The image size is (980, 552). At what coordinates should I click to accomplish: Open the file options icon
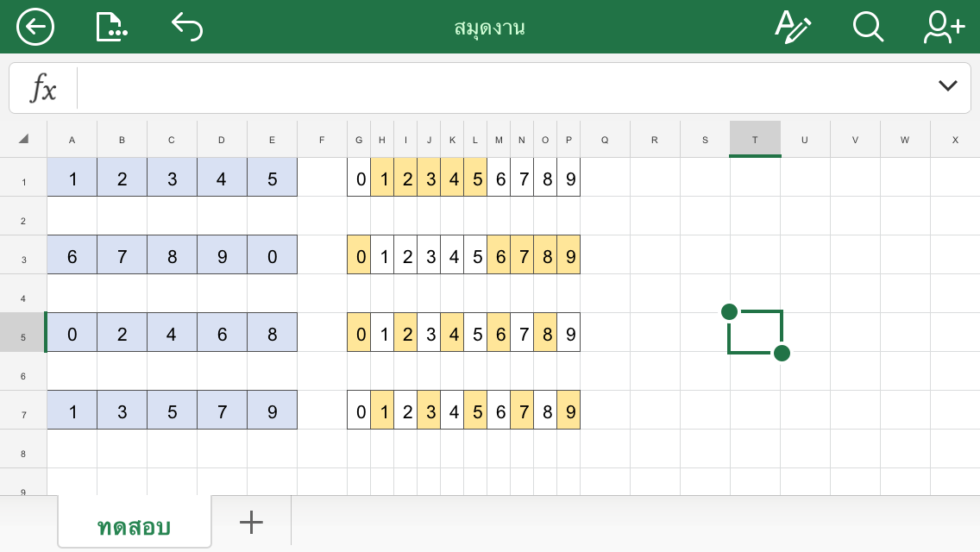tap(111, 27)
